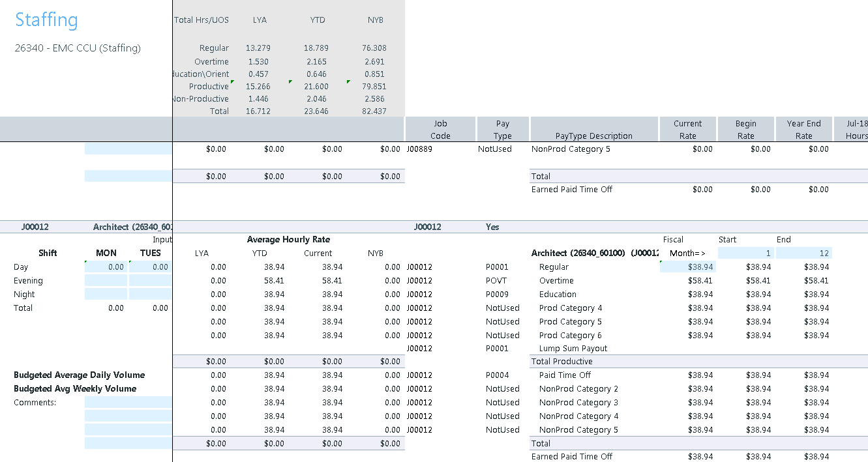The height and width of the screenshot is (462, 868).
Task: Click the Pay Type column header
Action: click(503, 130)
